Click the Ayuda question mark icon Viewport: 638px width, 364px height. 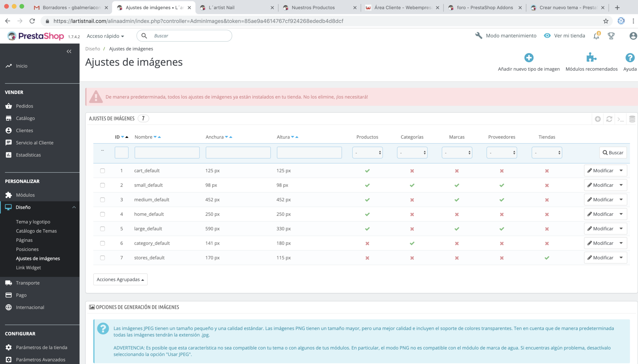(x=630, y=58)
